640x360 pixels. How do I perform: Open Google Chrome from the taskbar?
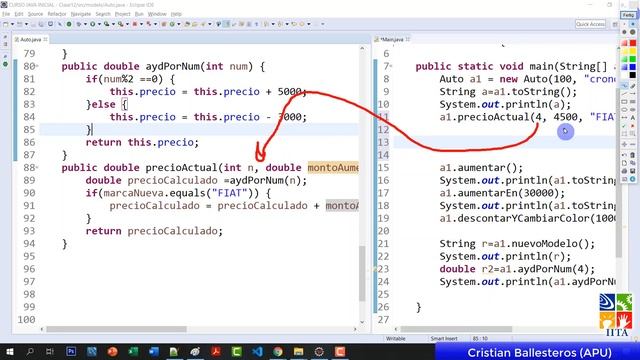click(278, 351)
